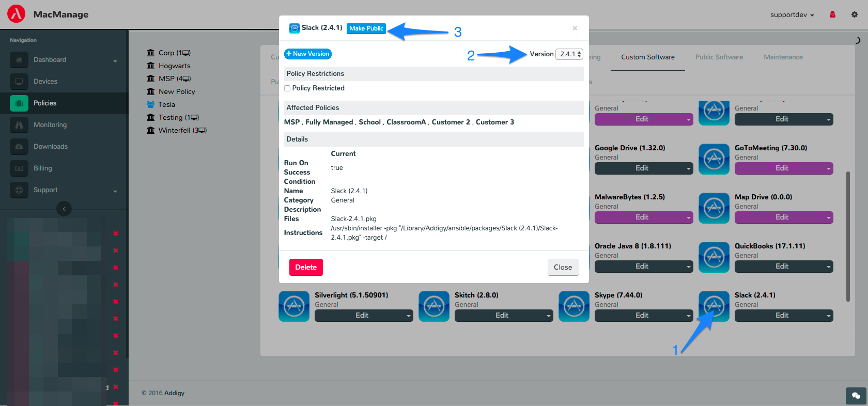Image resolution: width=868 pixels, height=406 pixels.
Task: Click the Slack app icon in grid
Action: click(x=714, y=306)
